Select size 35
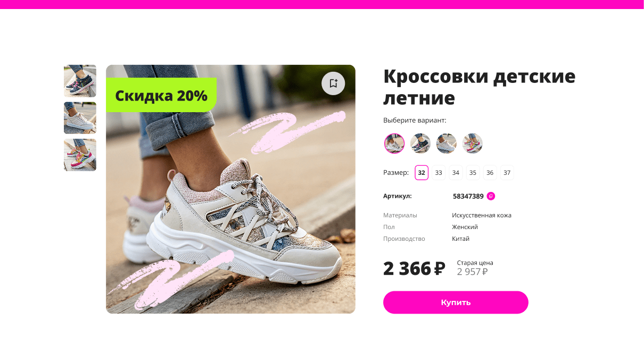Image resolution: width=644 pixels, height=362 pixels. (x=473, y=173)
